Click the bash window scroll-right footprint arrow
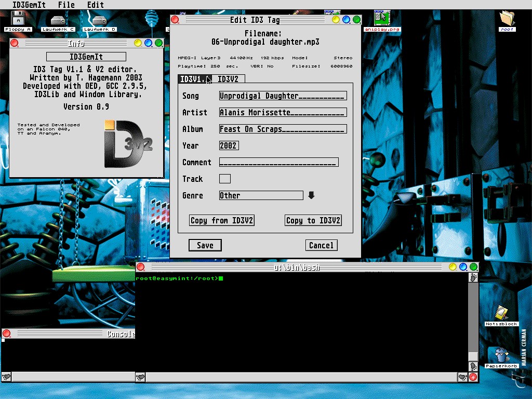The width and height of the screenshot is (532, 399). [x=462, y=377]
